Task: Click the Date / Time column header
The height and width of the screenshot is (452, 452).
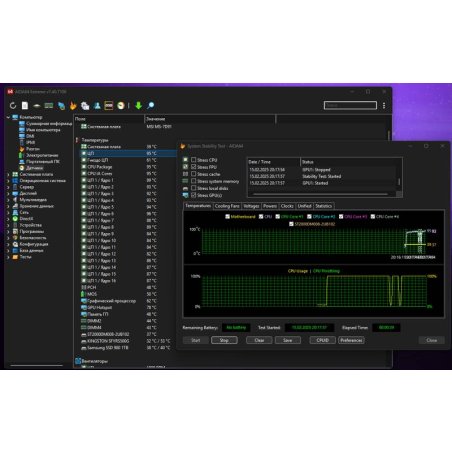Action: [x=274, y=162]
